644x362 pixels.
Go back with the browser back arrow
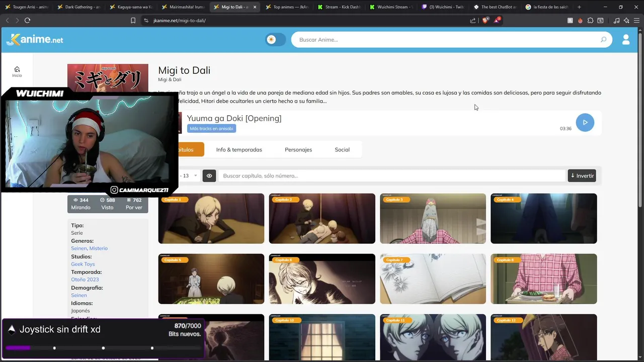click(7, 20)
